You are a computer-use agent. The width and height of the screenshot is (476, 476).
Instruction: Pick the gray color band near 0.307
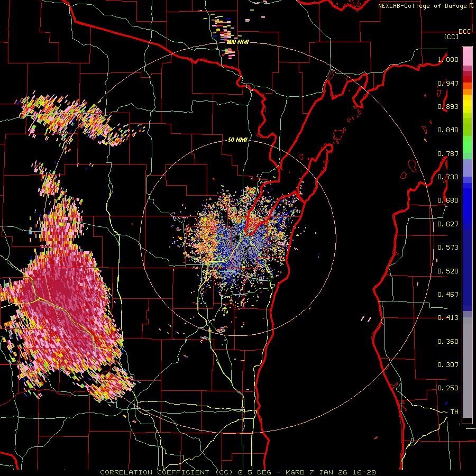point(467,368)
